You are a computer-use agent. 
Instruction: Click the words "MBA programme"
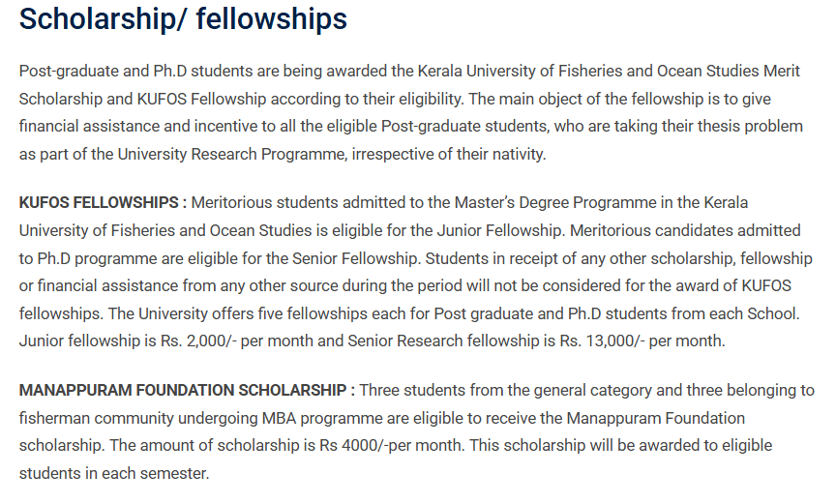[x=331, y=418]
